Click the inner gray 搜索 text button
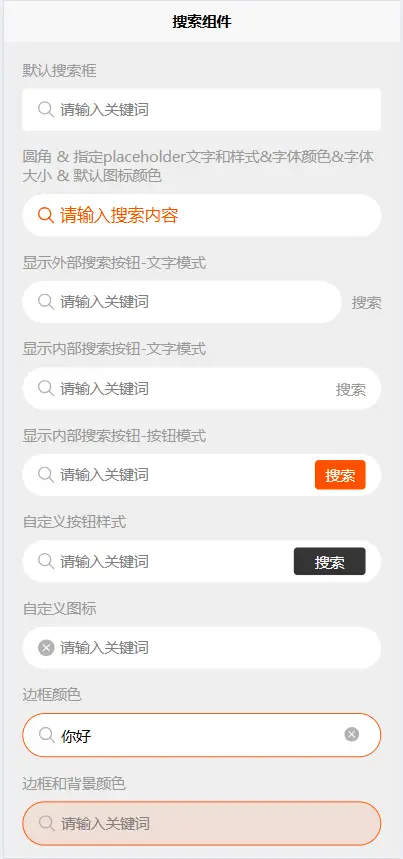Viewport: 403px width, 859px height. [x=350, y=390]
